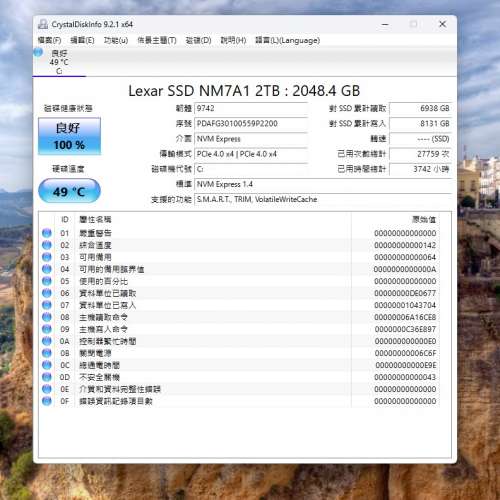Click status orb for attribute ID 0E
Image resolution: width=500 pixels, height=500 pixels.
[x=47, y=389]
